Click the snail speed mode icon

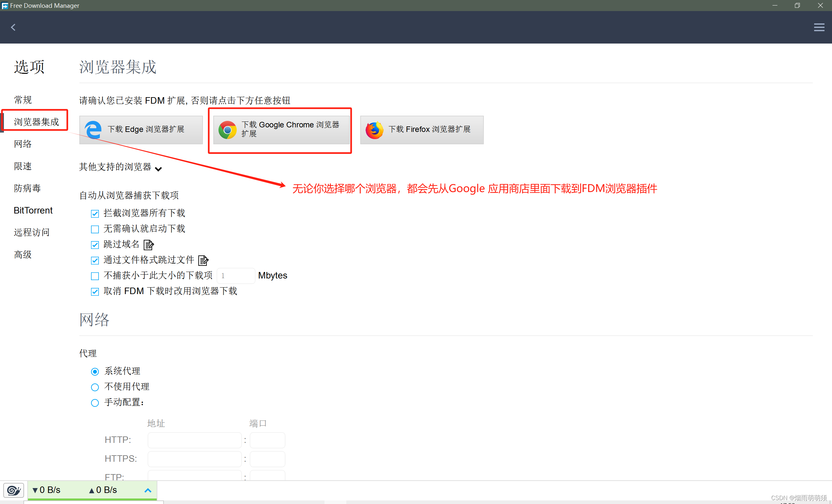pyautogui.click(x=14, y=490)
